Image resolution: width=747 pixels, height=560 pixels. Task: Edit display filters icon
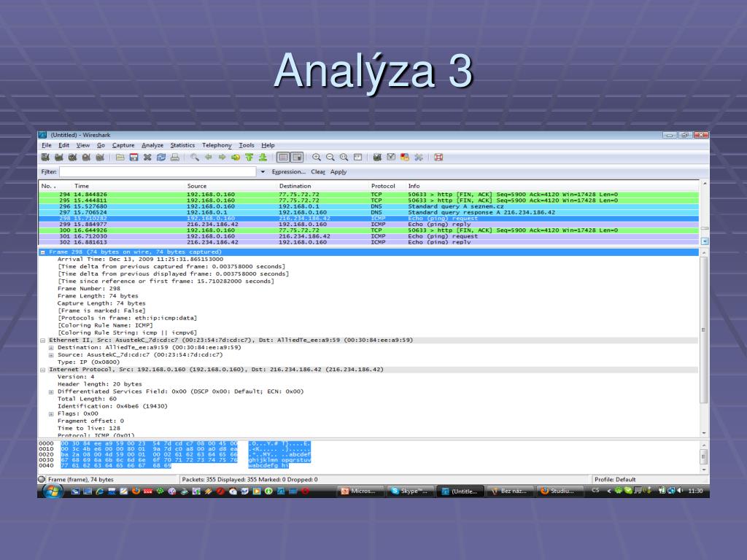[391, 157]
